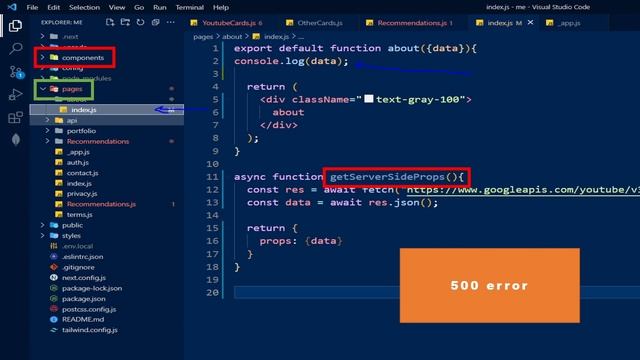Viewport: 640px width, 360px height.
Task: Open the Go menu
Action: pos(139,7)
